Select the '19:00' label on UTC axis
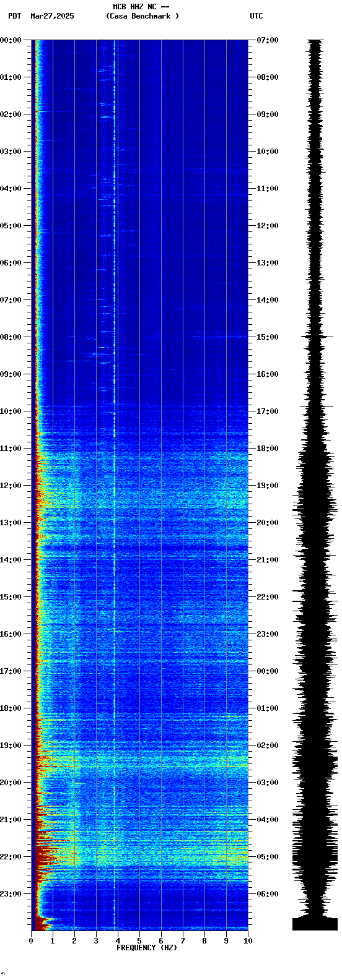This screenshot has width=342, height=980. [268, 486]
